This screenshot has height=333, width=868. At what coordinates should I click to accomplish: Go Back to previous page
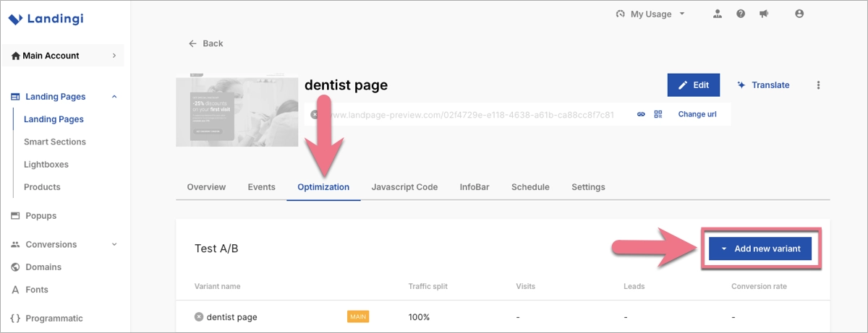(205, 43)
